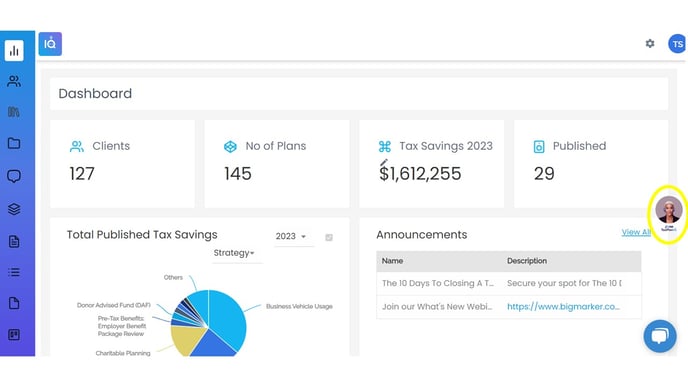Image resolution: width=688 pixels, height=387 pixels.
Task: Open the document text sidebar icon
Action: (x=14, y=241)
